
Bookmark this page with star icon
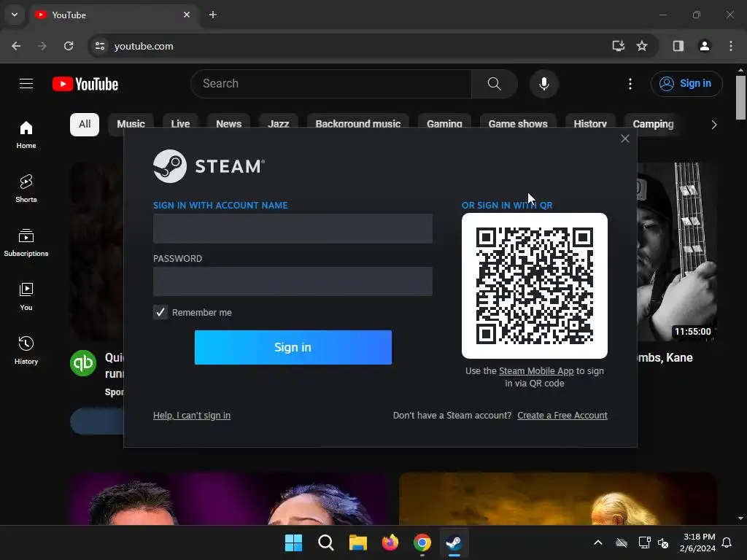point(642,46)
